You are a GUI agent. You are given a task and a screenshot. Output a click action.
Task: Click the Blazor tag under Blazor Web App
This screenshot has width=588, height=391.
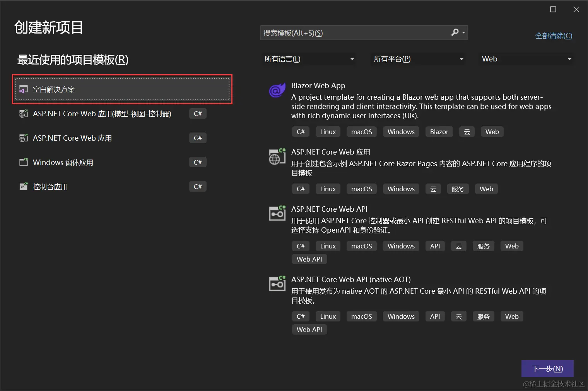439,132
